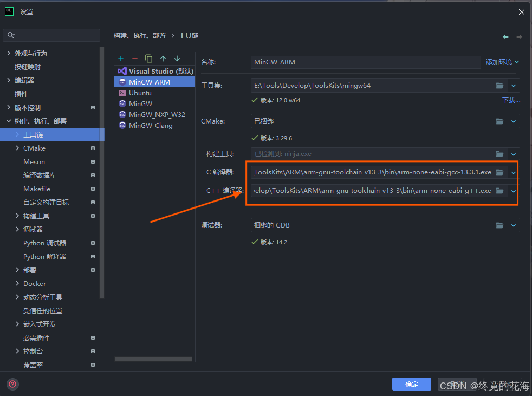Expand 嵌入式开发 tree node
Image resolution: width=532 pixels, height=396 pixels.
tap(17, 324)
